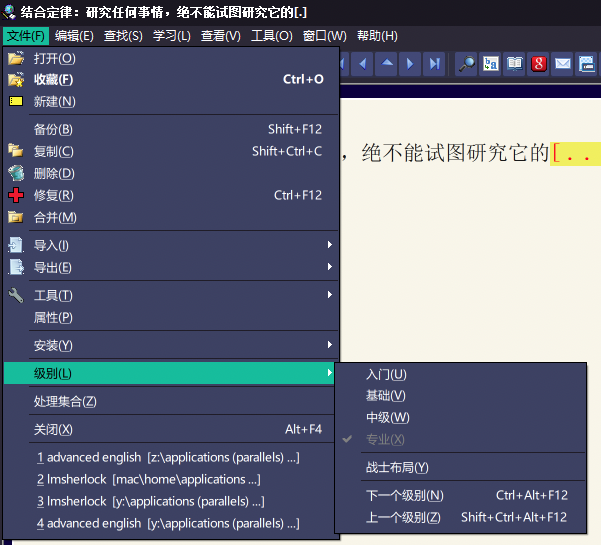Screen dimensions: 601x545
Task: Click the export document icon for 导出(E)
Action: [x=16, y=267]
